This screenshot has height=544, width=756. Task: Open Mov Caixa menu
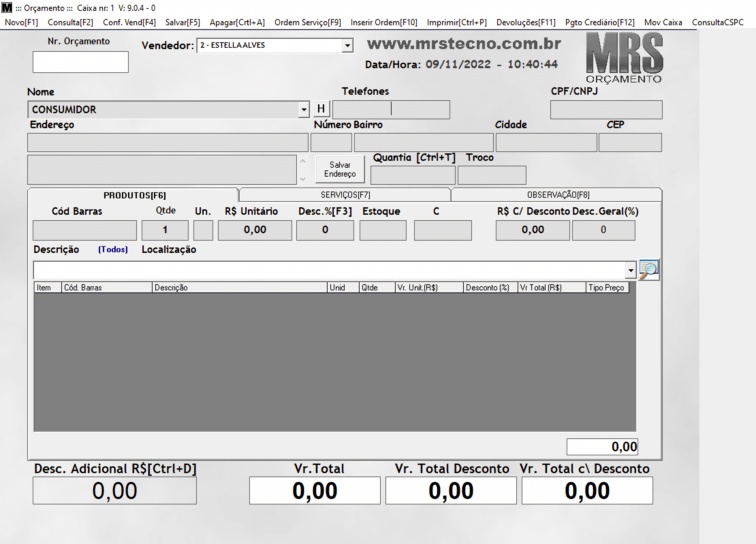pyautogui.click(x=663, y=22)
